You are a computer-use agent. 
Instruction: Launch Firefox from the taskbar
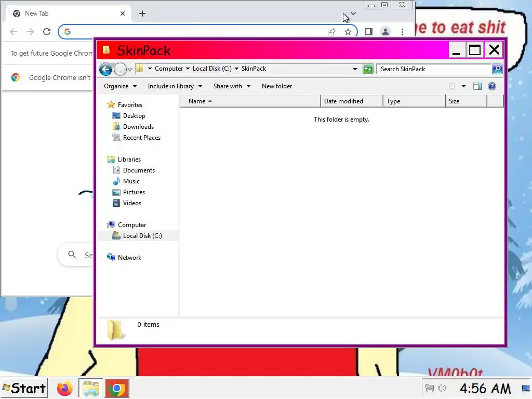pyautogui.click(x=64, y=389)
